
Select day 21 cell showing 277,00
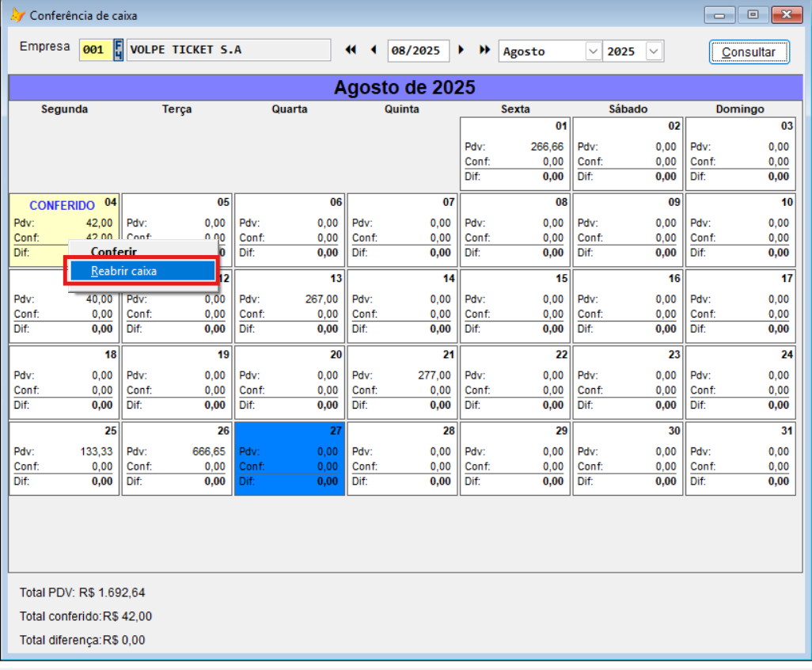pos(402,383)
